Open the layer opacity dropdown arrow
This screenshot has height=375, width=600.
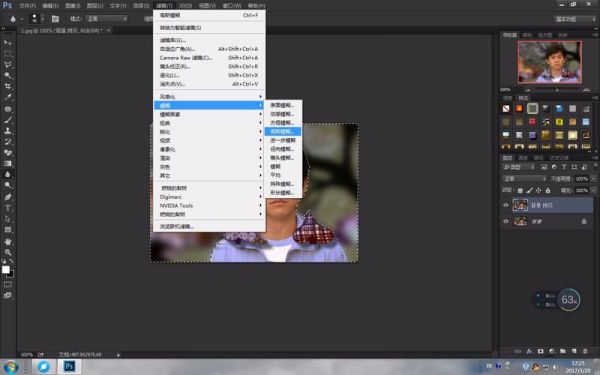click(x=593, y=179)
